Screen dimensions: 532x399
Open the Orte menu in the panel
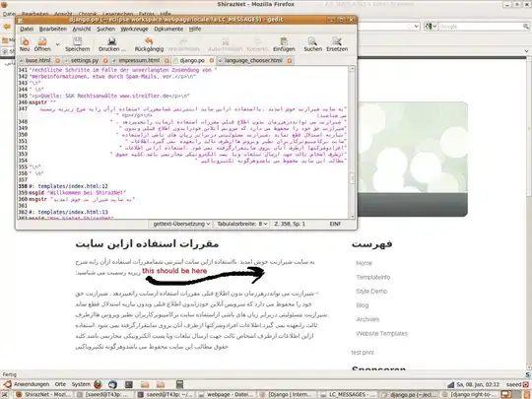point(60,384)
